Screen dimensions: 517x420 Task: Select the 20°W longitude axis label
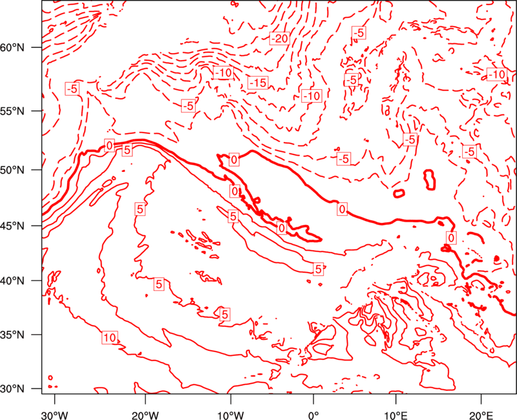(145, 415)
